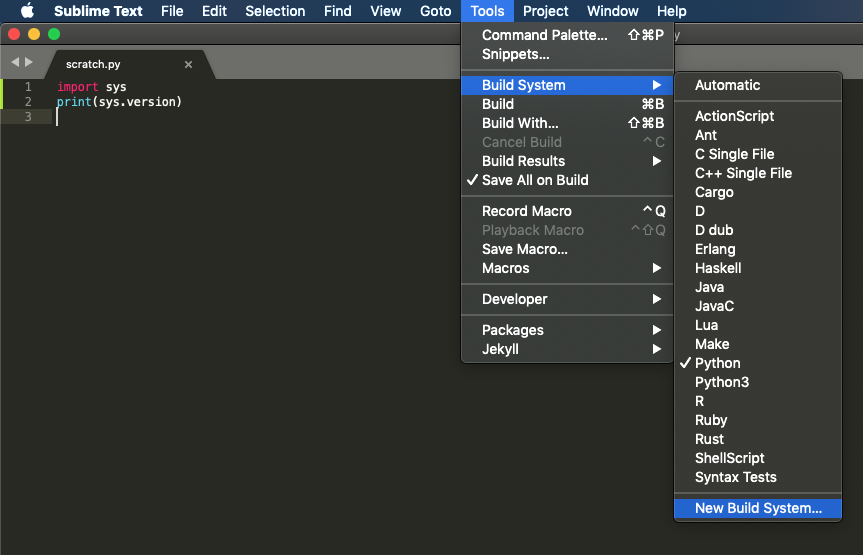Screen dimensions: 863x555
Task: Open the Help menu
Action: click(671, 11)
